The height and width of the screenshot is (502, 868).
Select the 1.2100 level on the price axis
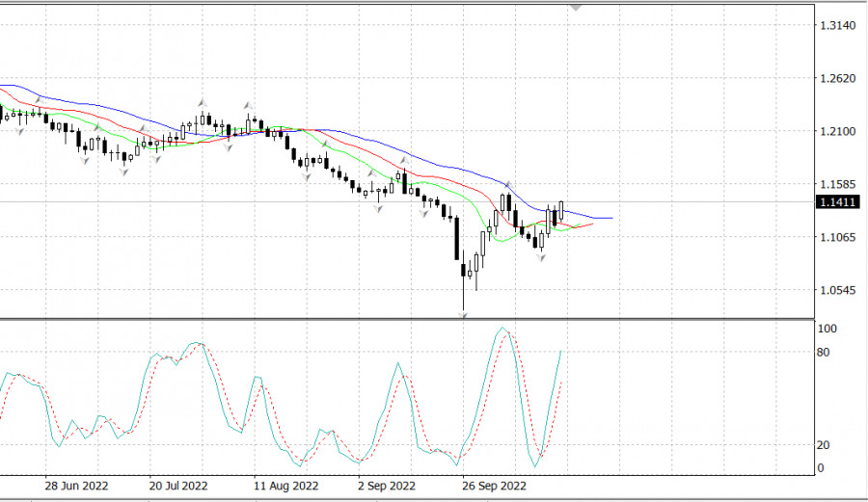836,131
